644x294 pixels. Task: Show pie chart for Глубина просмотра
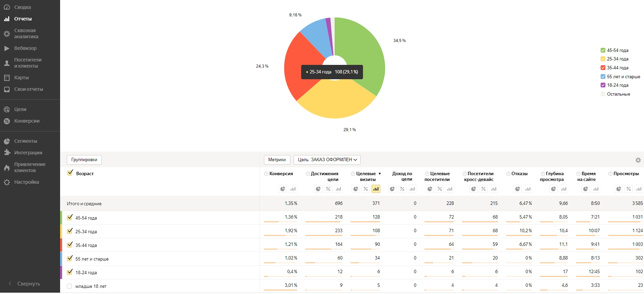pyautogui.click(x=554, y=189)
